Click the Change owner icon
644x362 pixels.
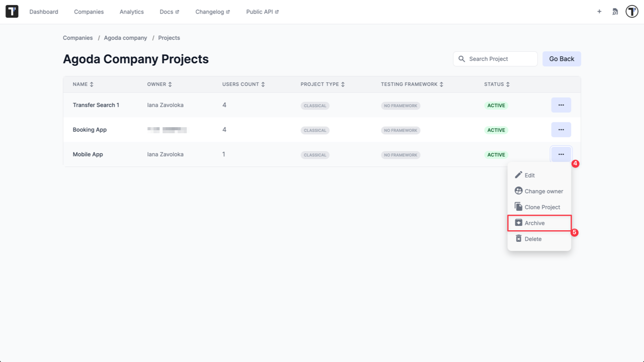point(519,191)
